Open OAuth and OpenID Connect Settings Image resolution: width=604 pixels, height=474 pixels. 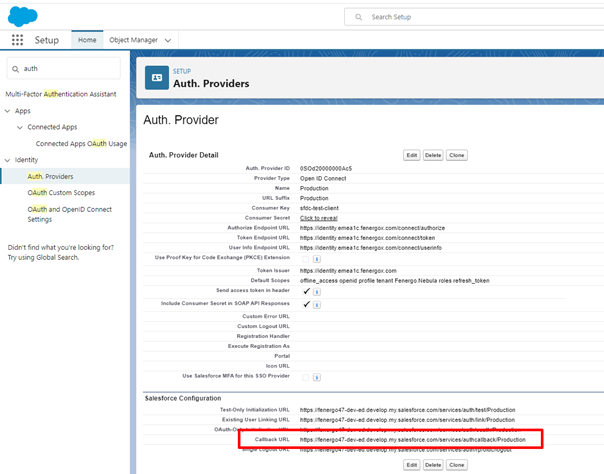69,214
